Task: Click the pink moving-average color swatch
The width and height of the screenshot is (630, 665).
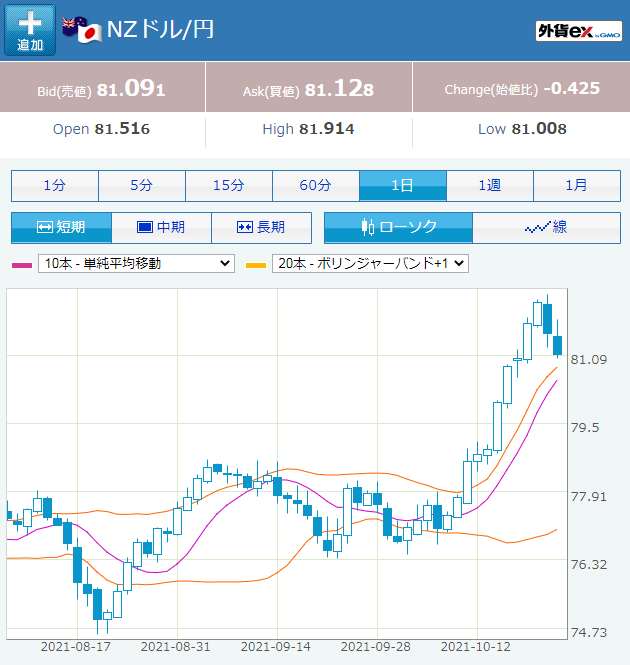Action: pyautogui.click(x=22, y=265)
